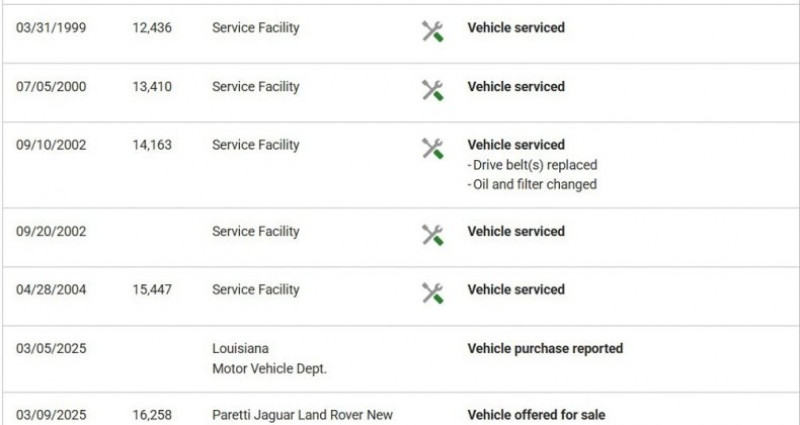Click the 03/05/2025 date entry
The image size is (800, 425).
pyautogui.click(x=51, y=348)
